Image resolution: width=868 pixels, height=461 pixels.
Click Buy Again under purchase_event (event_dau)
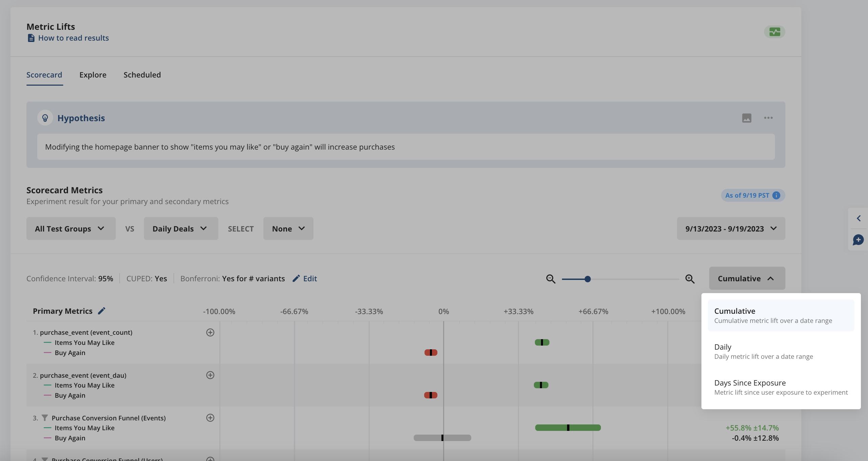click(70, 395)
